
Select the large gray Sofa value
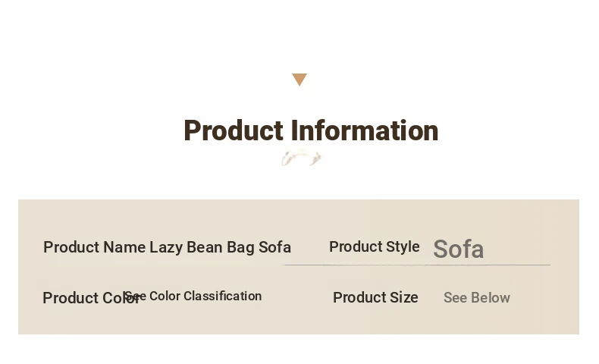(459, 249)
